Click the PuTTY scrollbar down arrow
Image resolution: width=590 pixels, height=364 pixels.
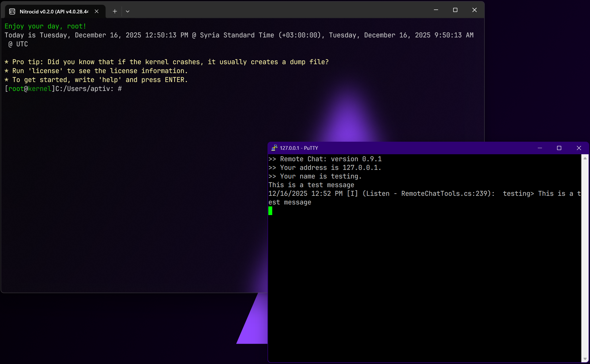tap(585, 359)
